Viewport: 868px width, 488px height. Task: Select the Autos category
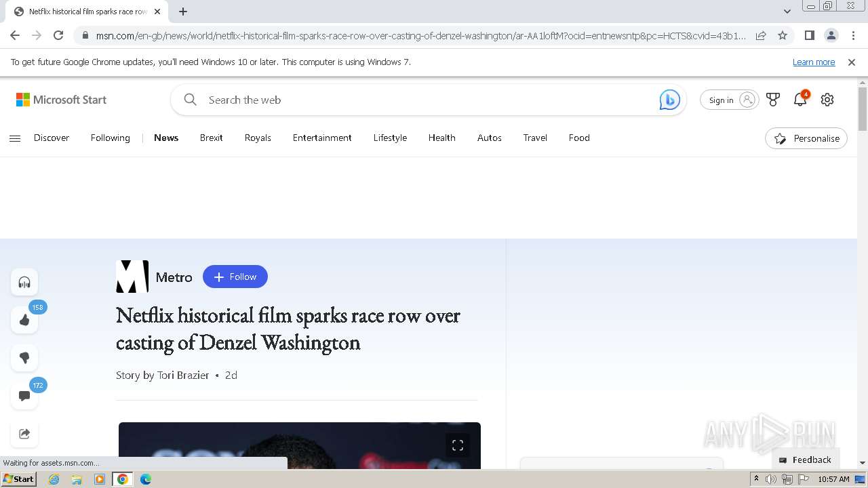coord(490,138)
